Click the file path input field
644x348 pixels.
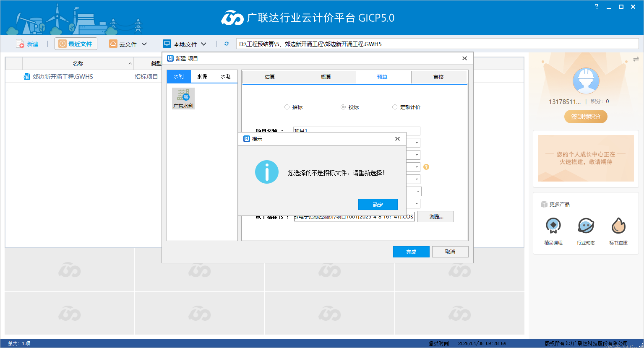pos(437,44)
